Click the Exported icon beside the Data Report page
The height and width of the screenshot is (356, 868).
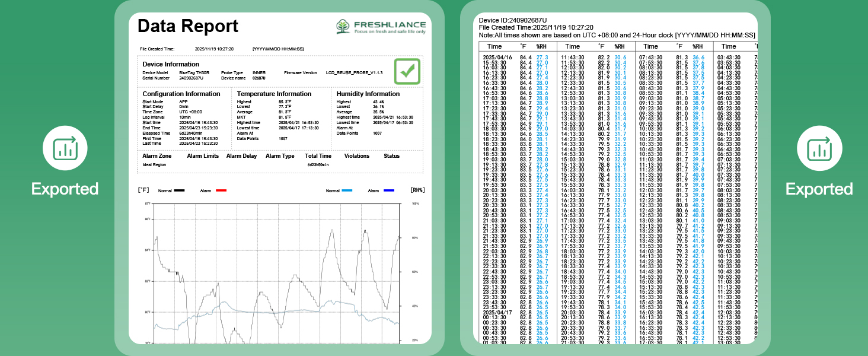65,150
